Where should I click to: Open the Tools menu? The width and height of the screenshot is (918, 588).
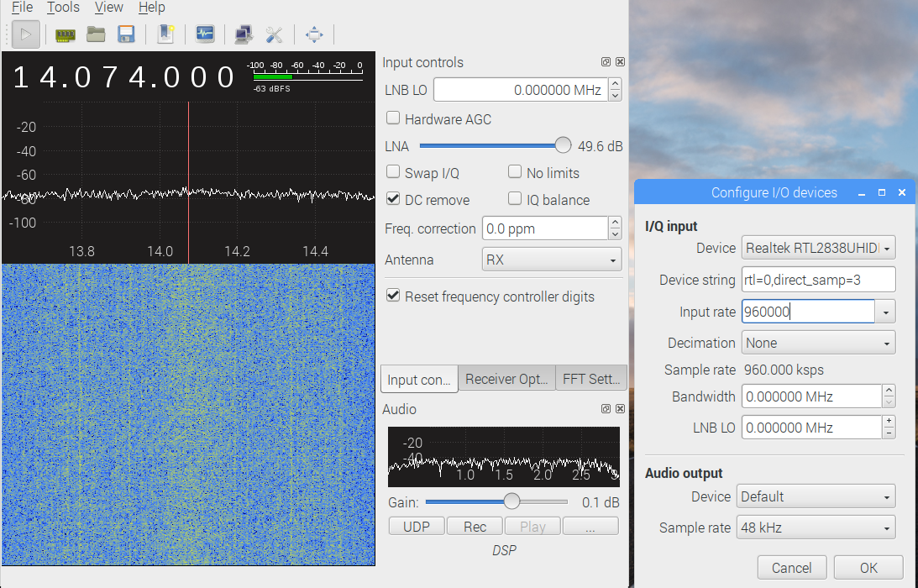click(63, 8)
